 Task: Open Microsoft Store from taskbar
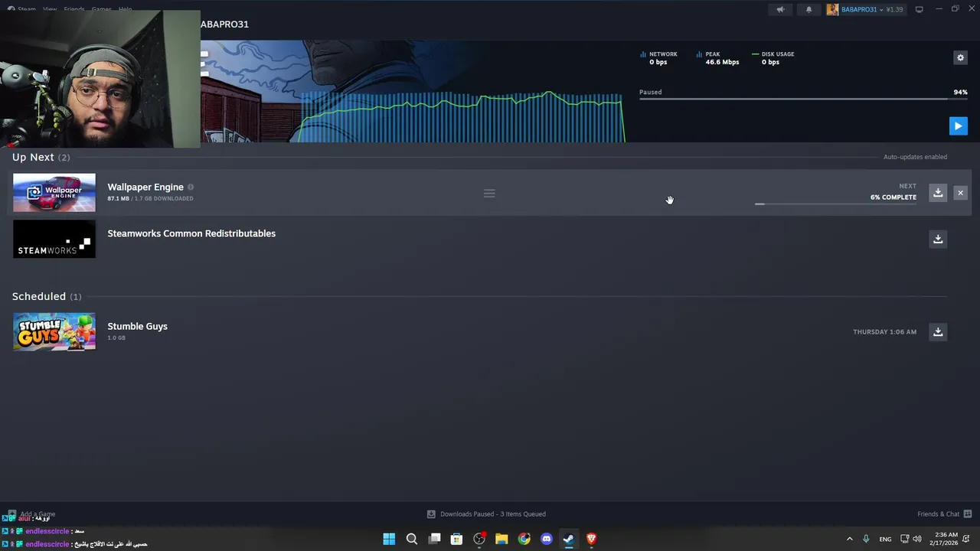click(x=456, y=539)
